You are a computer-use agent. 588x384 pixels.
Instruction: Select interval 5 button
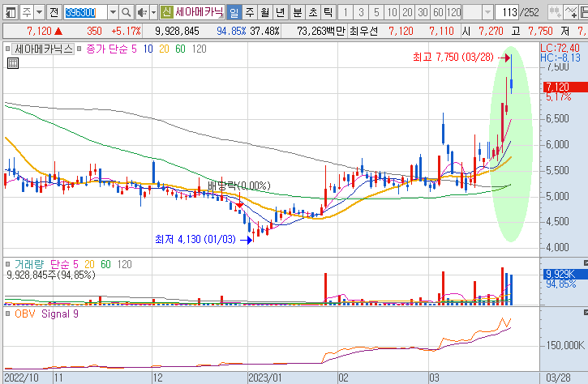[x=376, y=13]
